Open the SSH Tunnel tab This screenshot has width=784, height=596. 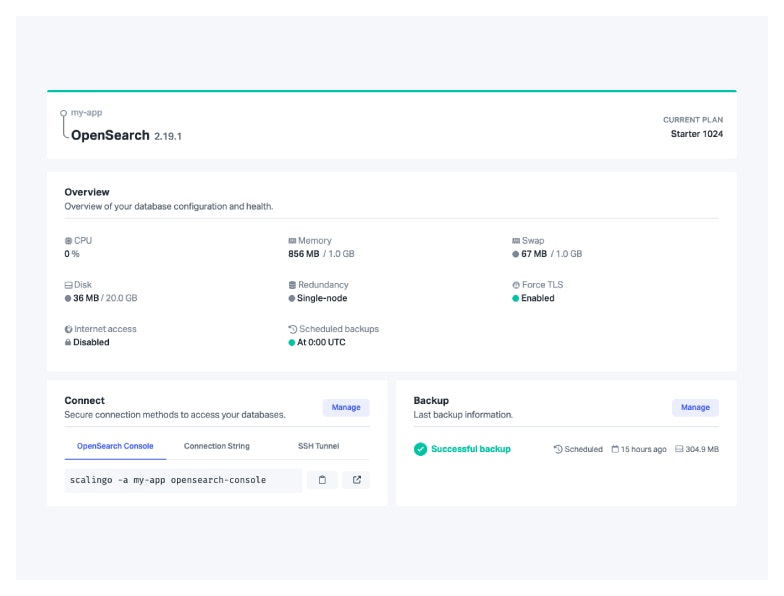point(318,446)
